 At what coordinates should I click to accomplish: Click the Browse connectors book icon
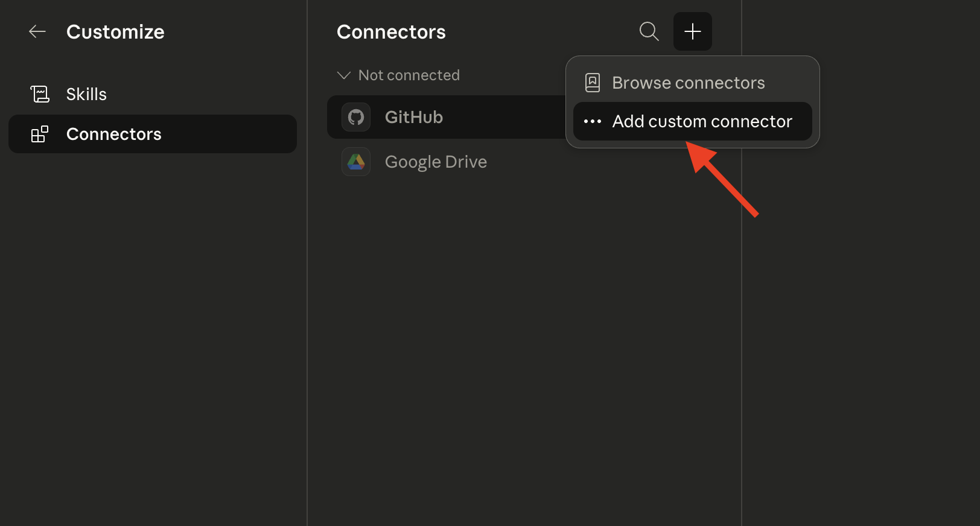click(x=593, y=83)
